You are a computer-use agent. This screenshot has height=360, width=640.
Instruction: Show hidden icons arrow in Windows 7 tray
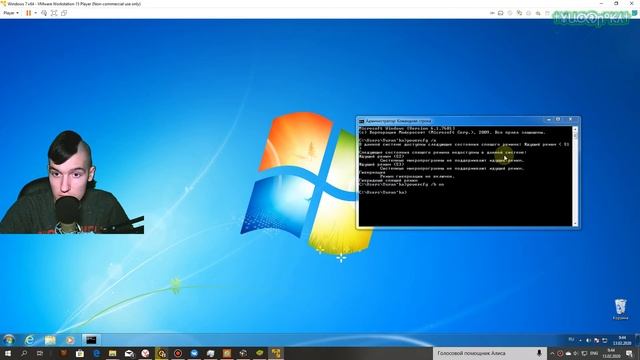[x=580, y=340]
